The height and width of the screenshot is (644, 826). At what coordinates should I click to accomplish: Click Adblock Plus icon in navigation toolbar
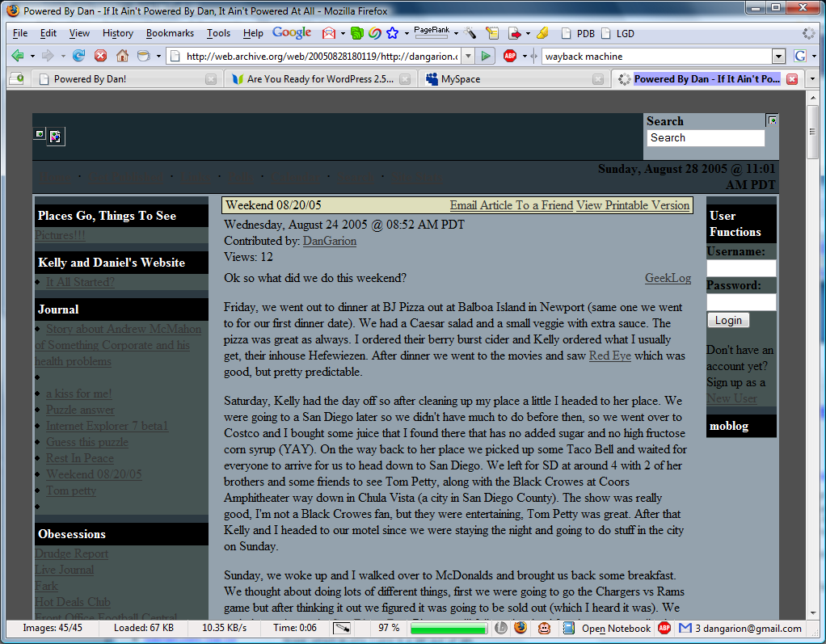(x=510, y=56)
